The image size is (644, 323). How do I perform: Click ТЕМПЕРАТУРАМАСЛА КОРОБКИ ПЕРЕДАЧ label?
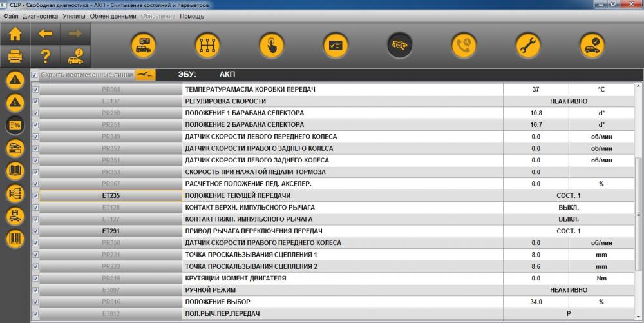click(x=250, y=89)
